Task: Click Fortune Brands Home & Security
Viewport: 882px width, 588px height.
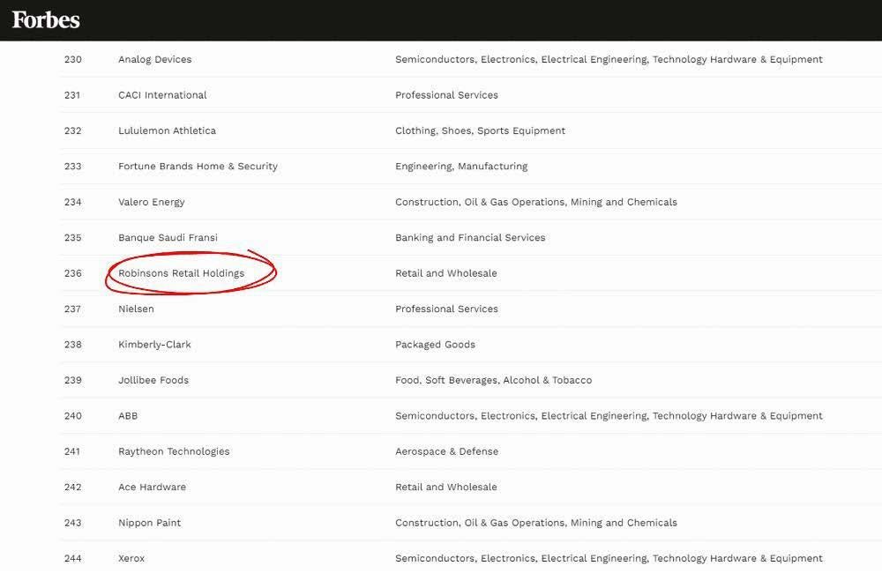Action: 198,167
